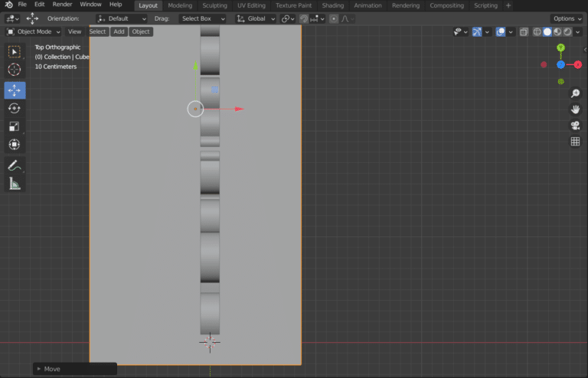This screenshot has height=378, width=588.
Task: Click the hand pan view icon
Action: (575, 109)
